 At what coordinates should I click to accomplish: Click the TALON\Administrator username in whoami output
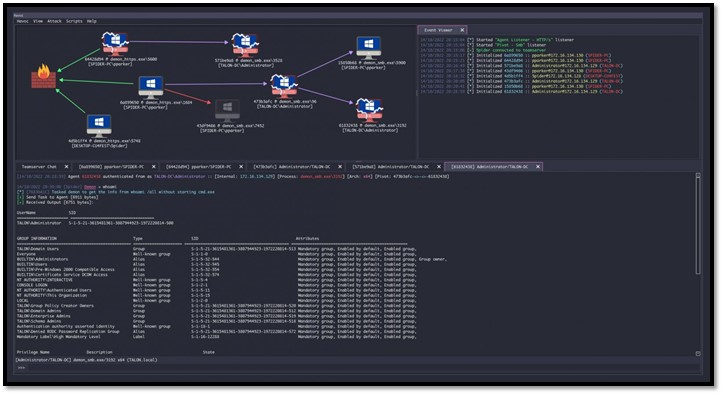(39, 223)
